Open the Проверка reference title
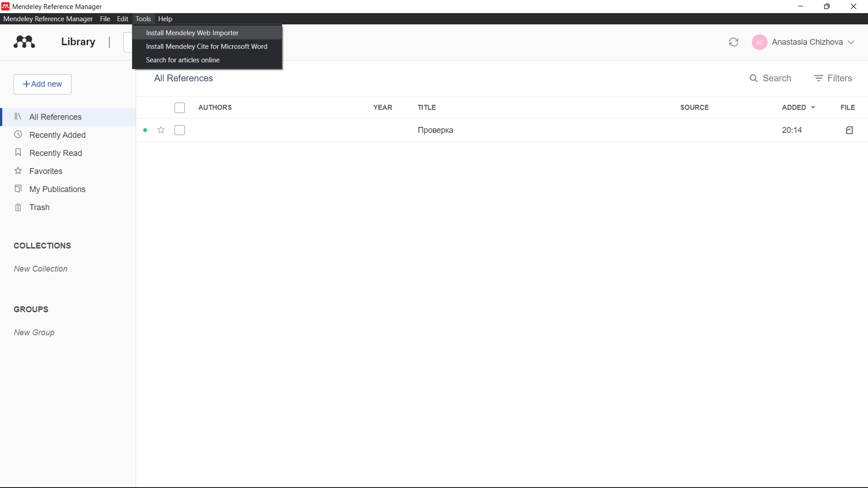Image resolution: width=868 pixels, height=488 pixels. coord(435,130)
